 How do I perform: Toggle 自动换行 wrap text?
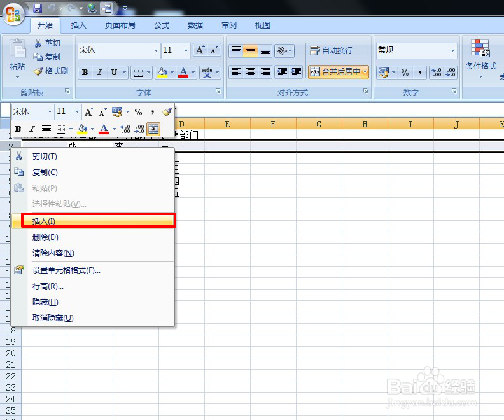coord(331,50)
